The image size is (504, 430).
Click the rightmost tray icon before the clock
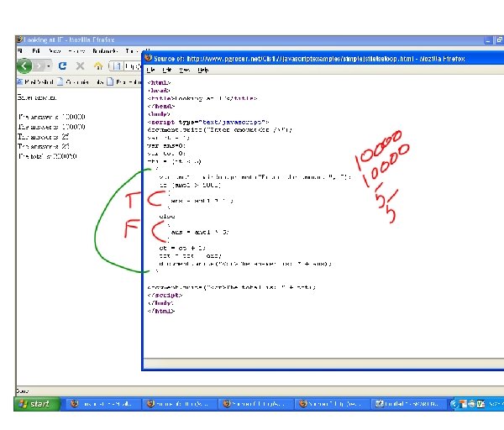480,404
